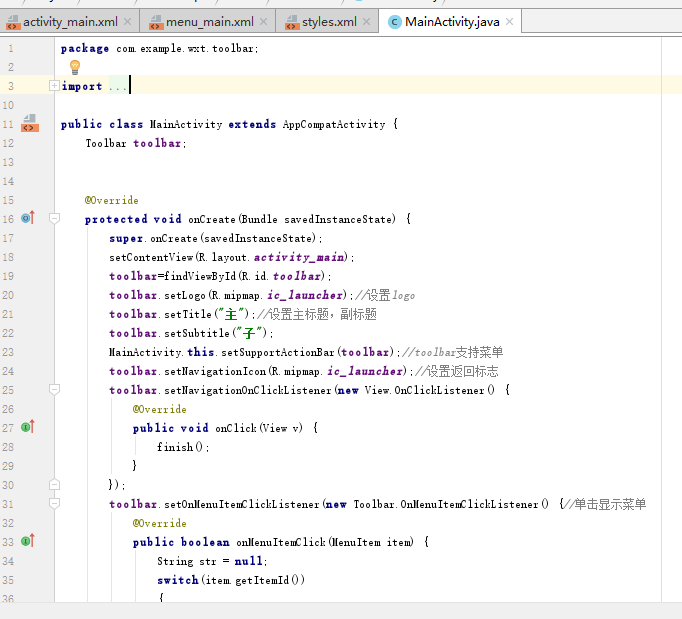Click line number 23 in the gutter
The height and width of the screenshot is (619, 682).
[8, 352]
